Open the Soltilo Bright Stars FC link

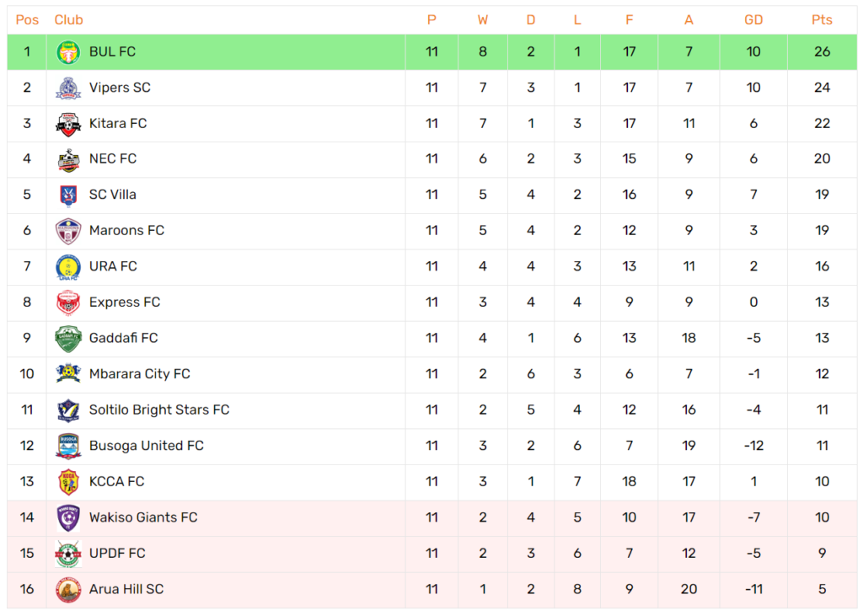coord(158,410)
